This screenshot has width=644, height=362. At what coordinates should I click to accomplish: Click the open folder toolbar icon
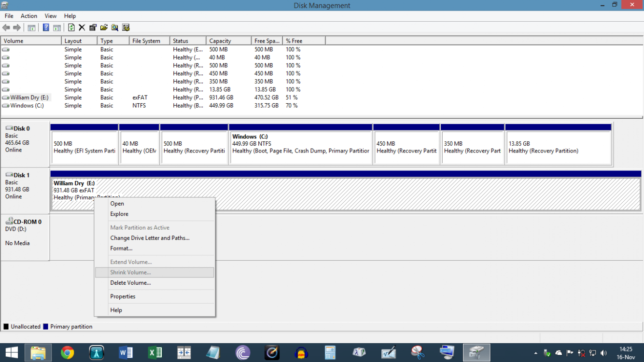(x=103, y=28)
